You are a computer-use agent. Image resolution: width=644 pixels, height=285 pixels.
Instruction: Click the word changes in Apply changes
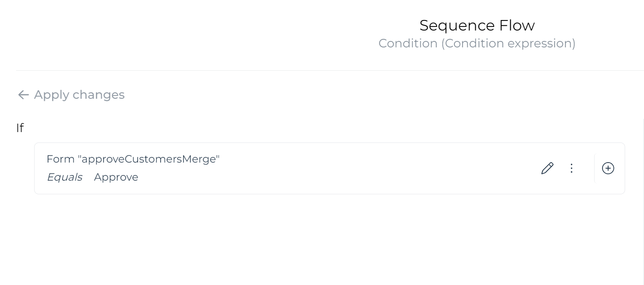[98, 95]
